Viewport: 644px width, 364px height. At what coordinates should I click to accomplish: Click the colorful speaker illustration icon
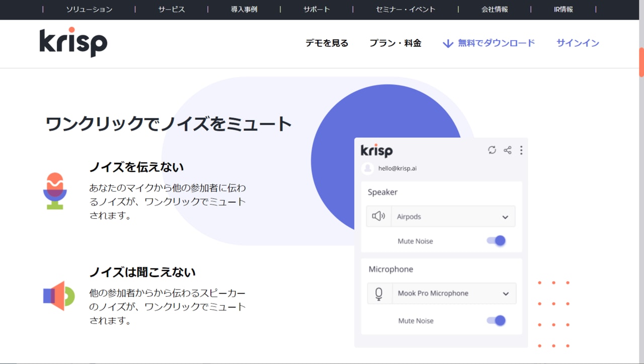(59, 296)
